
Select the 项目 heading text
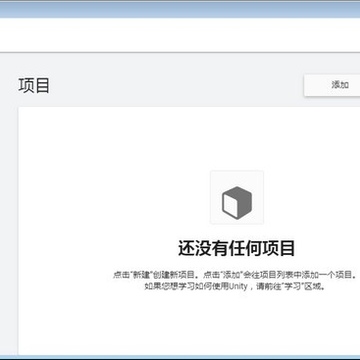click(34, 85)
